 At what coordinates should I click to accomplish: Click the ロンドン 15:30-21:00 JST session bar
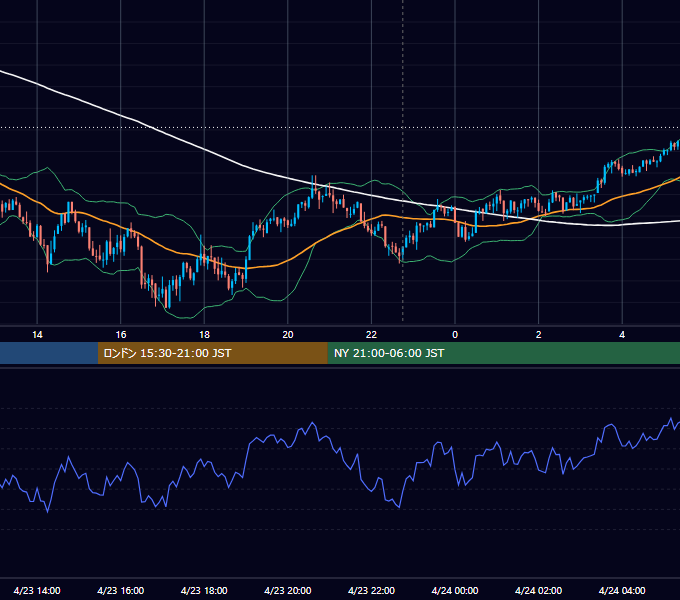coord(212,353)
